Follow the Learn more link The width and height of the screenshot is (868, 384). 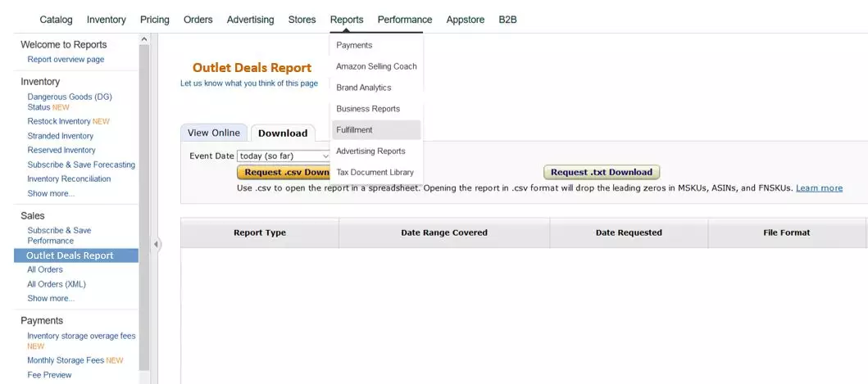point(820,188)
